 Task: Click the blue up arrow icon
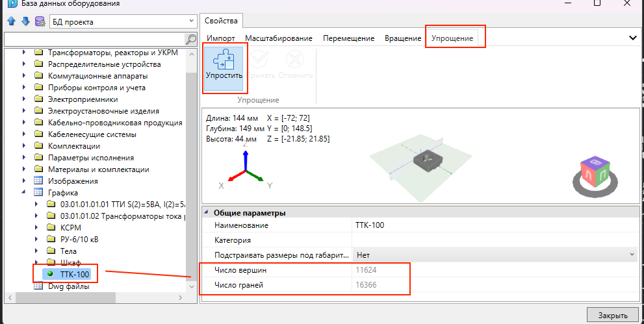pos(10,22)
